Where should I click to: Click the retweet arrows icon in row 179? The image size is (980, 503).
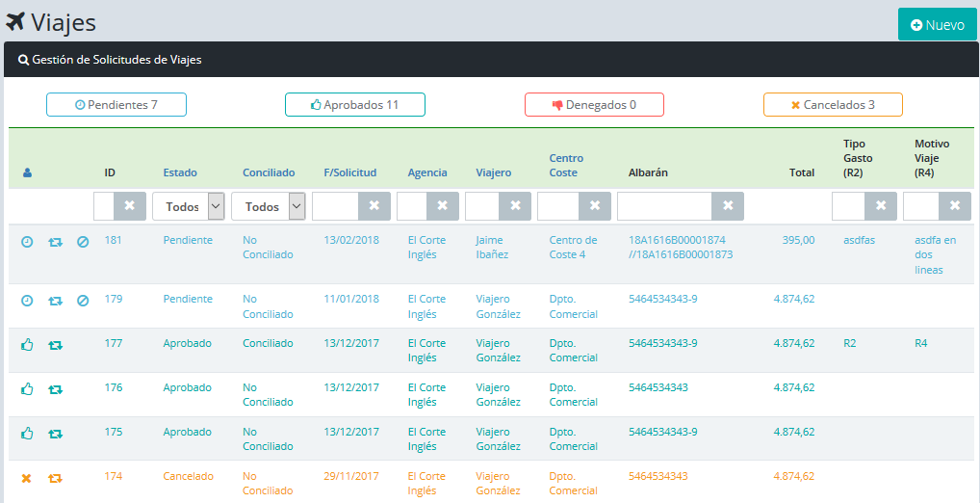[x=56, y=301]
